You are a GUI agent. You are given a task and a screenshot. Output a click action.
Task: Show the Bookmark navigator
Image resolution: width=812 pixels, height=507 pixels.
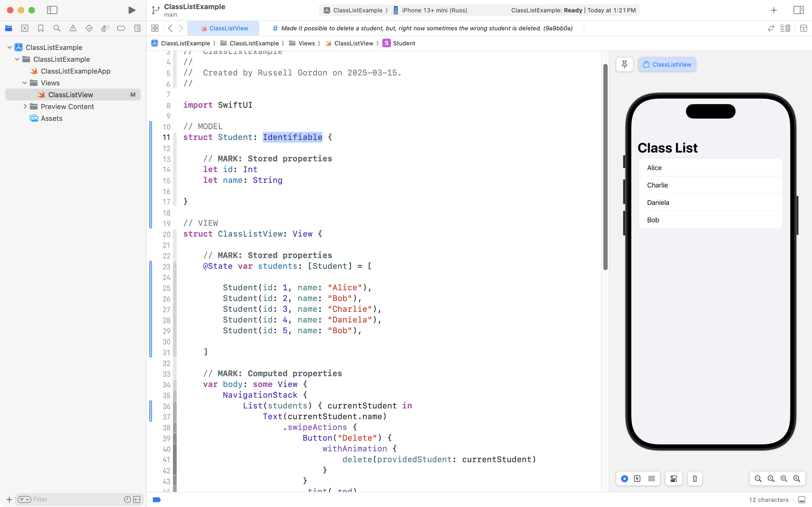(41, 28)
